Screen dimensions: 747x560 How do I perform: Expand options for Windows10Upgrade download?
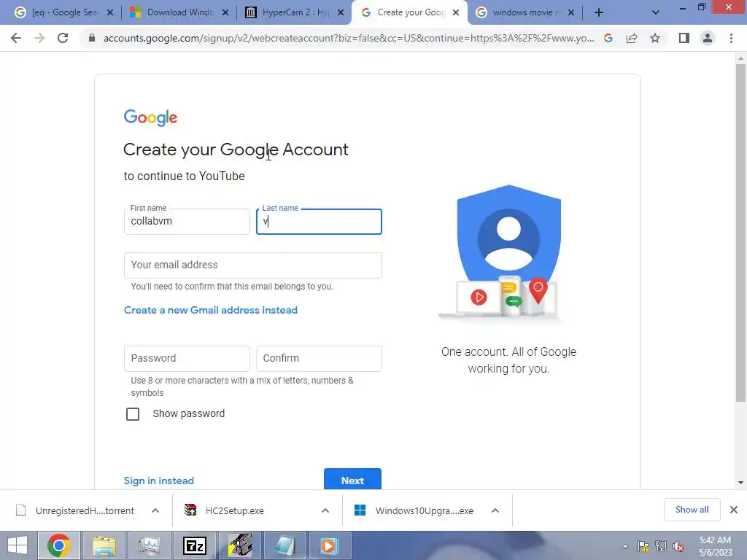click(x=495, y=510)
